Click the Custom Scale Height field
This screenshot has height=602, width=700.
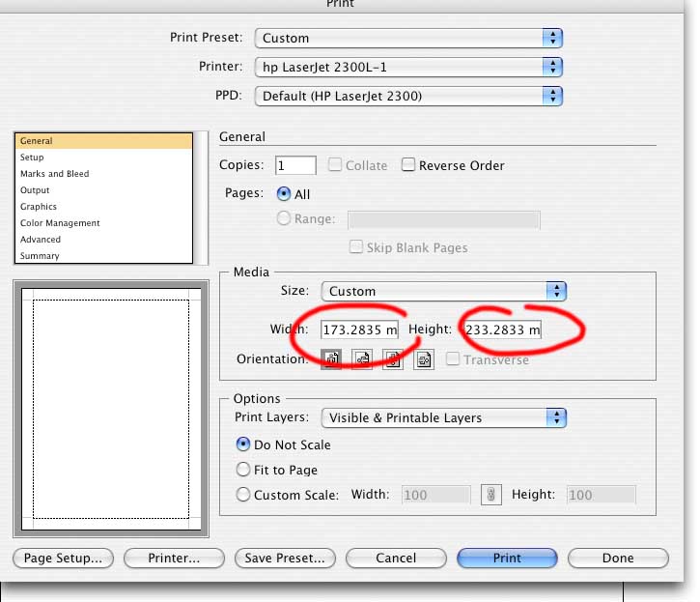coord(601,495)
